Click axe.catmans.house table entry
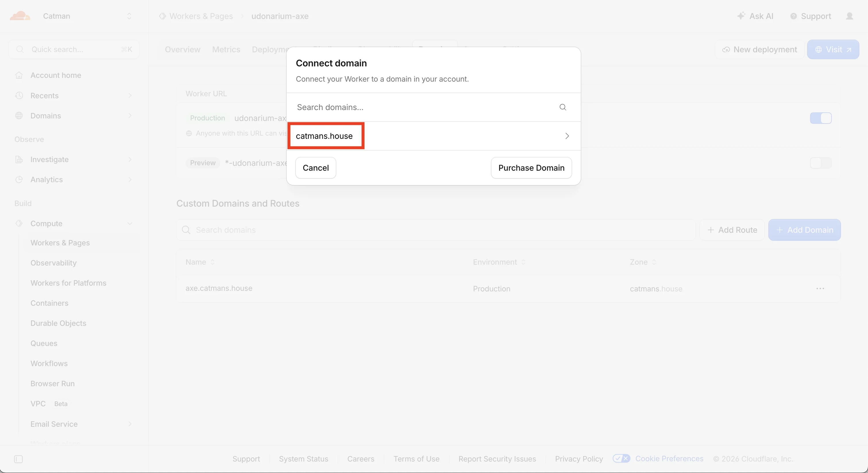The image size is (868, 473). (x=219, y=289)
